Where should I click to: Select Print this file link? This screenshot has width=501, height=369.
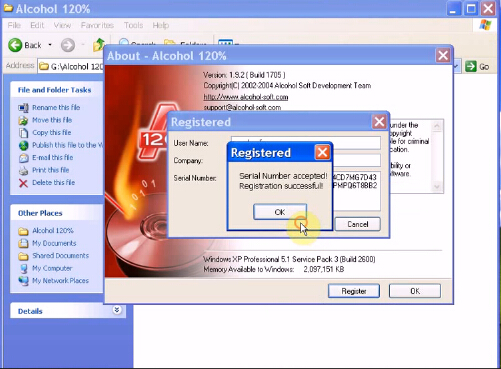click(51, 170)
